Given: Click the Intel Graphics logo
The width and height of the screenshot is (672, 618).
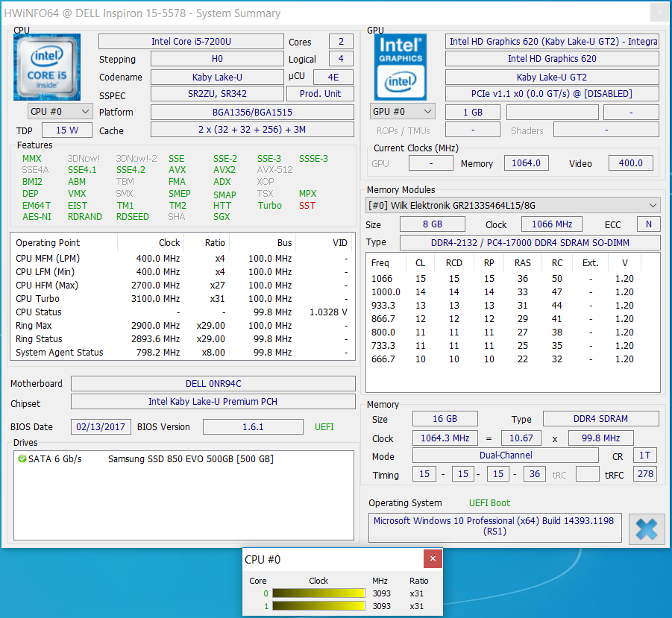Looking at the screenshot, I should tap(401, 67).
